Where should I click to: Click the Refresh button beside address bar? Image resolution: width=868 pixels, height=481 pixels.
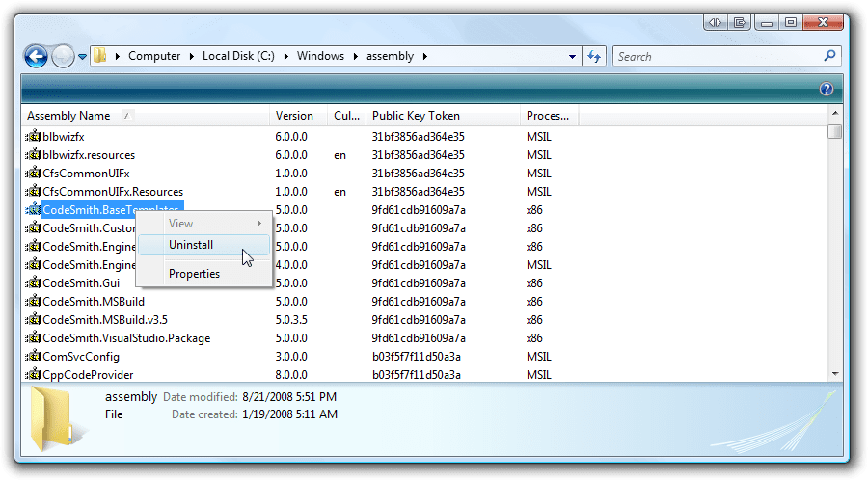tap(594, 57)
